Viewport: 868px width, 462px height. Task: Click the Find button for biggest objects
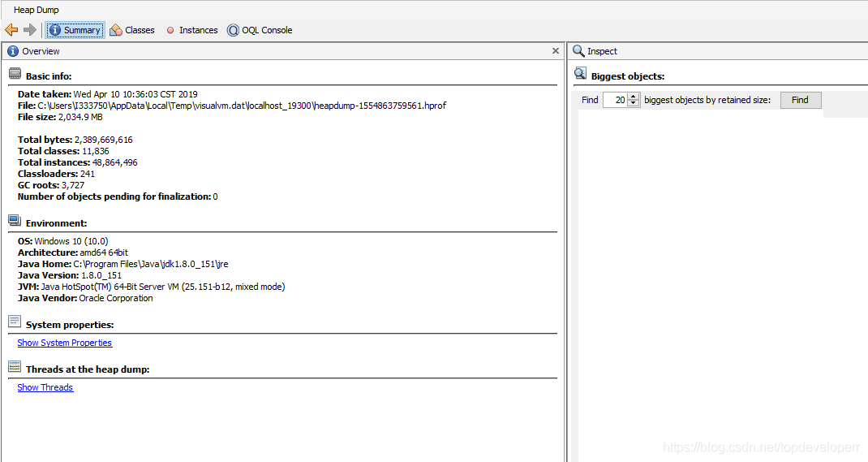tap(801, 100)
